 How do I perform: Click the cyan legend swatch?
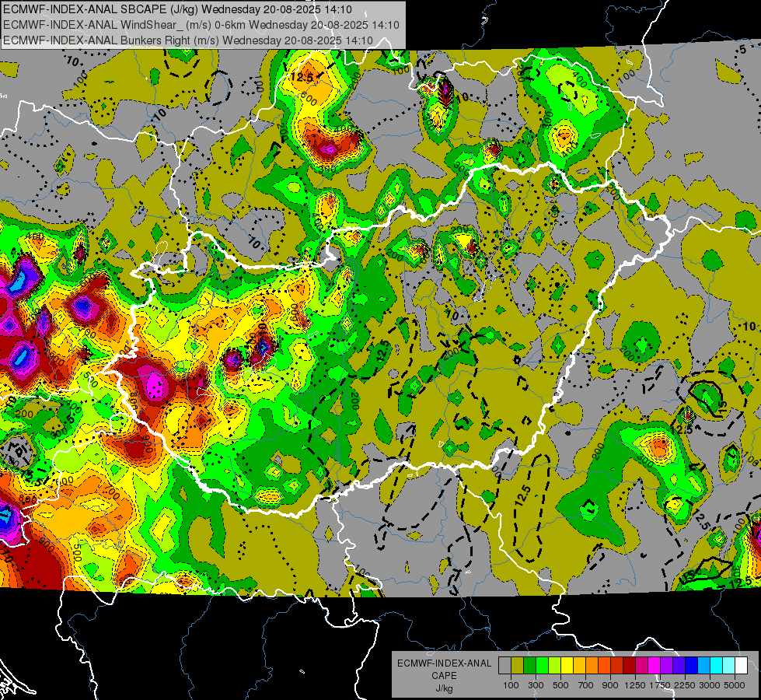point(717,665)
